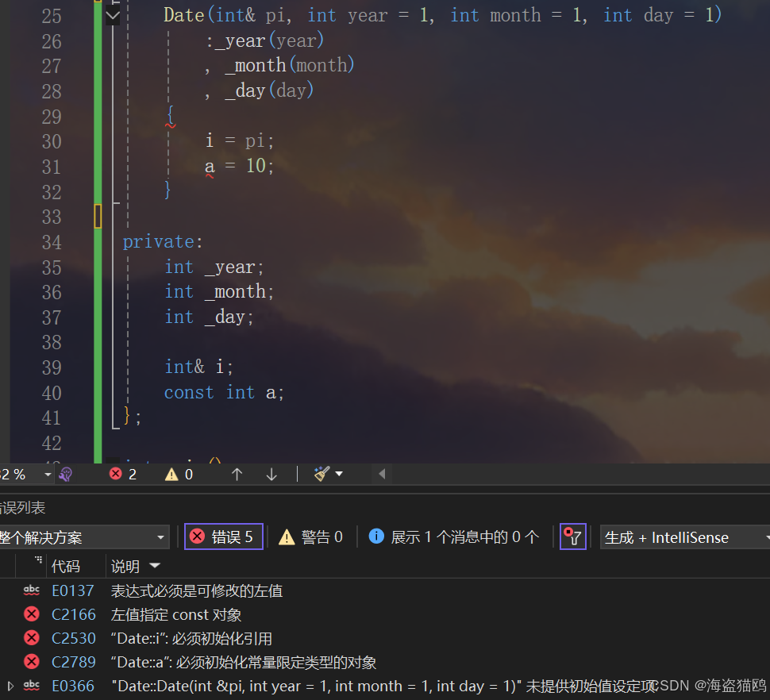Click the Date constructor name on line 25
This screenshot has width=770, height=700.
point(183,15)
